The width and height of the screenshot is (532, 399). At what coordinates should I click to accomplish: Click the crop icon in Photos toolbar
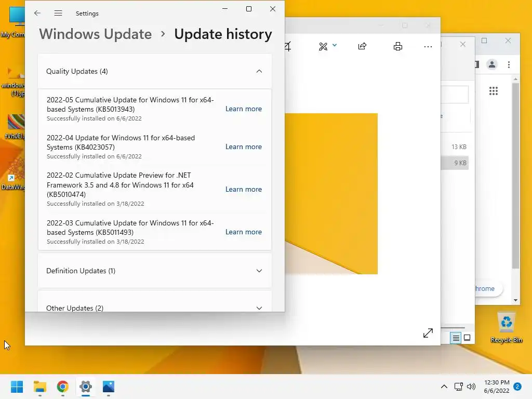(x=288, y=46)
